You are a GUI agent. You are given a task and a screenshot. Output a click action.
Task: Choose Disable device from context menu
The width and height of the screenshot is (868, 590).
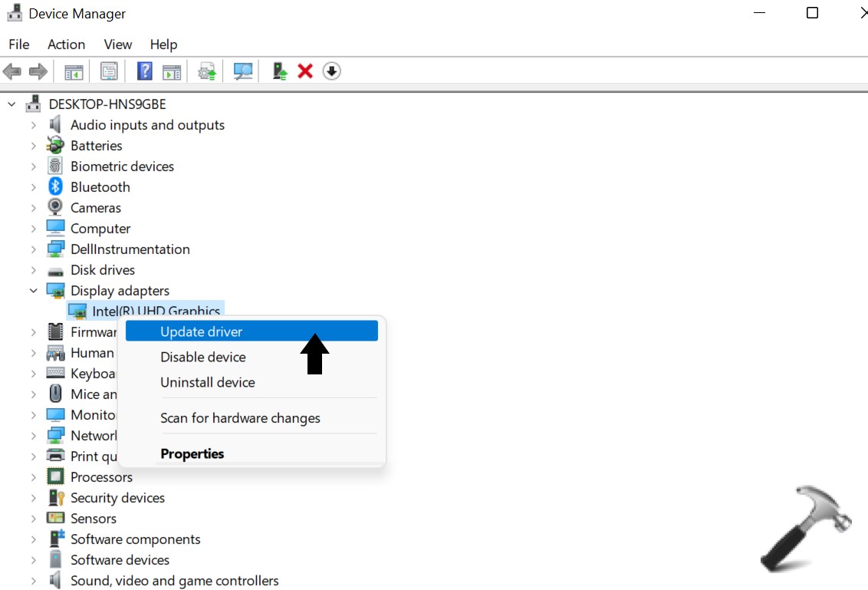pos(252,357)
